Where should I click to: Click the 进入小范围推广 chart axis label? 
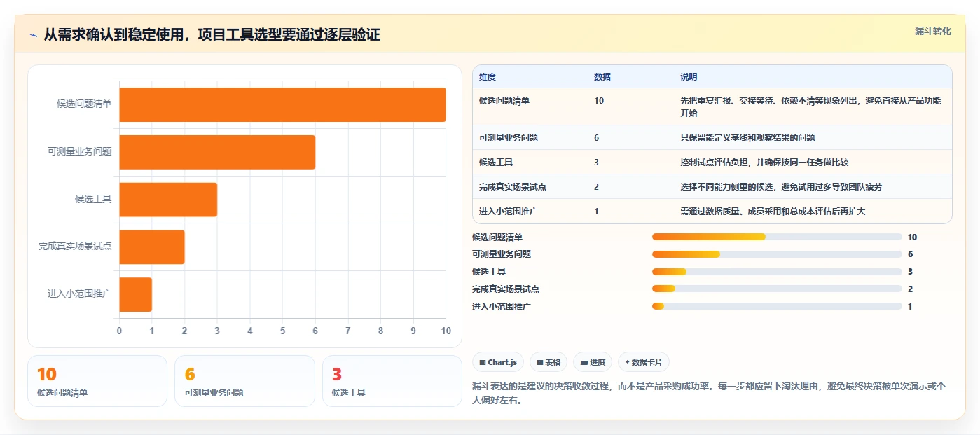(x=80, y=294)
